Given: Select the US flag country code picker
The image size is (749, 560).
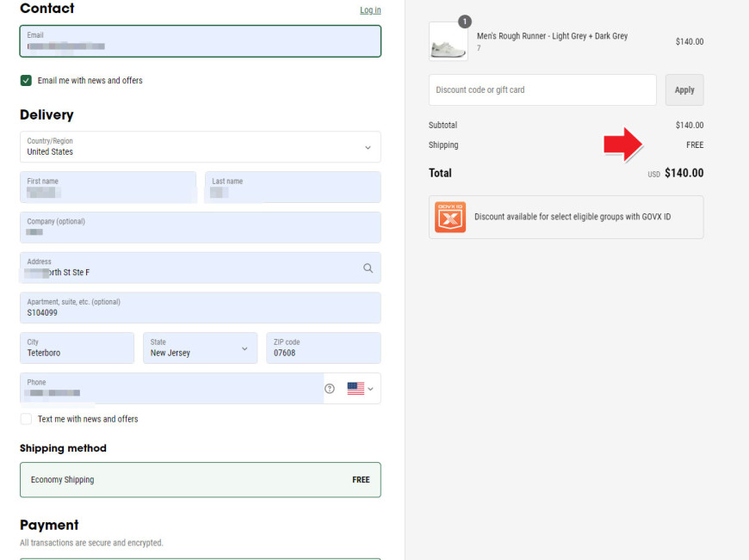Looking at the screenshot, I should [x=360, y=389].
